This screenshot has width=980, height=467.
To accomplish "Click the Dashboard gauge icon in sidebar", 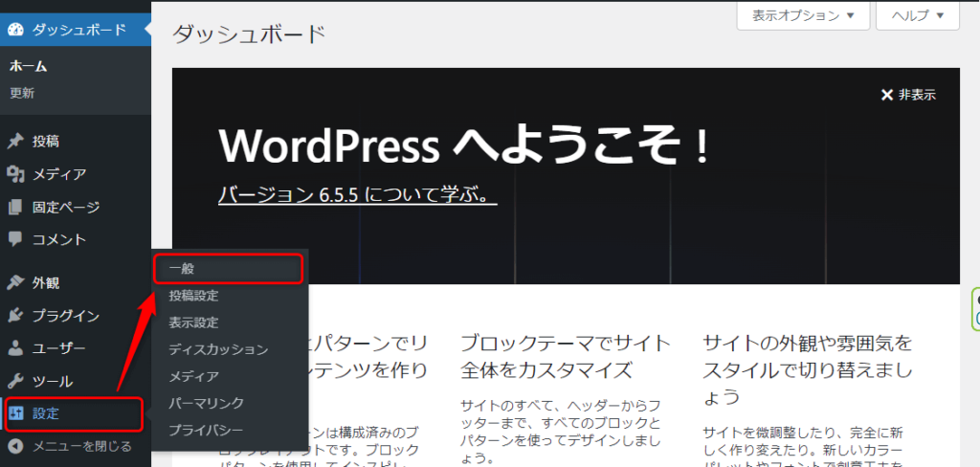I will 15,30.
